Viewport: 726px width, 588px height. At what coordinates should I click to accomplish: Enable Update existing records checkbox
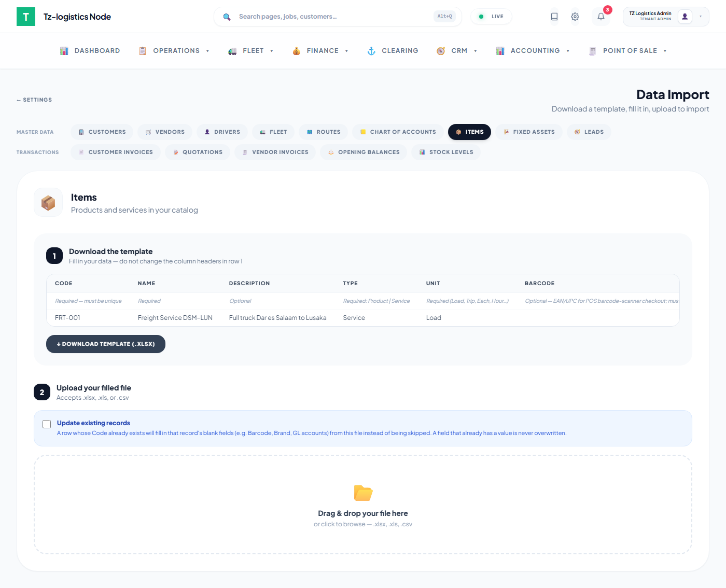[x=47, y=424]
